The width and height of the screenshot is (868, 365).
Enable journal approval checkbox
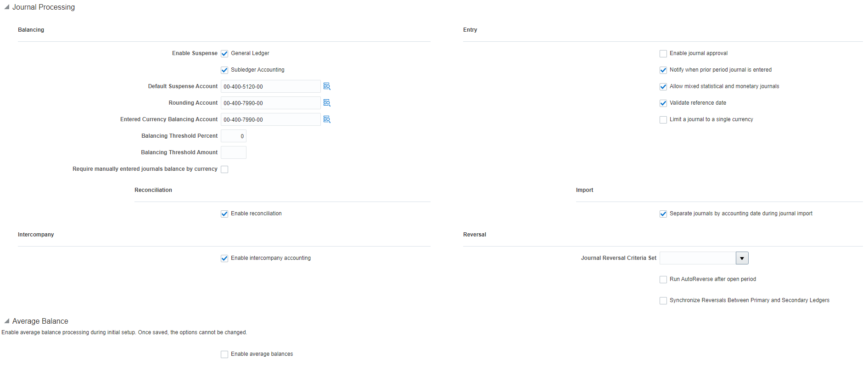coord(663,54)
